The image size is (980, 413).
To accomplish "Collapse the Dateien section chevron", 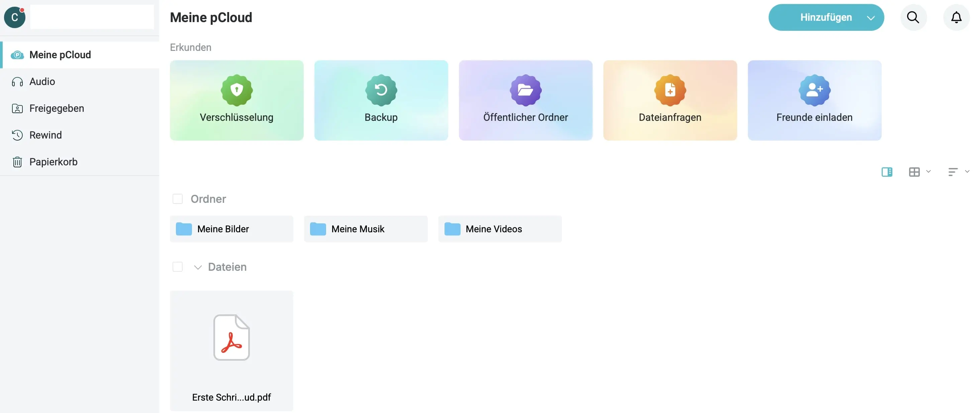I will point(198,267).
